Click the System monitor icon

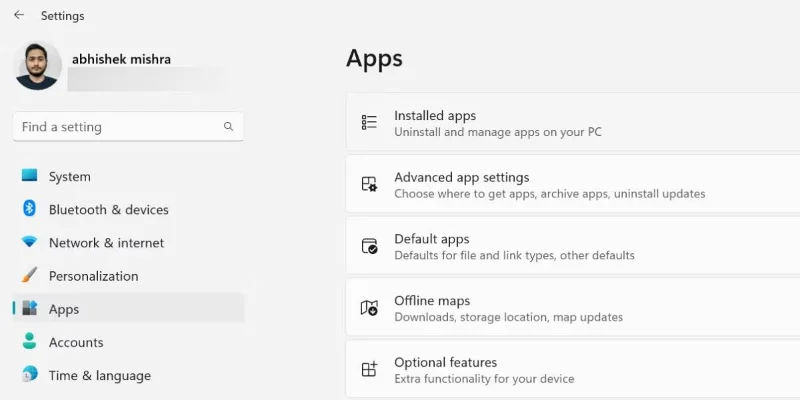click(30, 176)
